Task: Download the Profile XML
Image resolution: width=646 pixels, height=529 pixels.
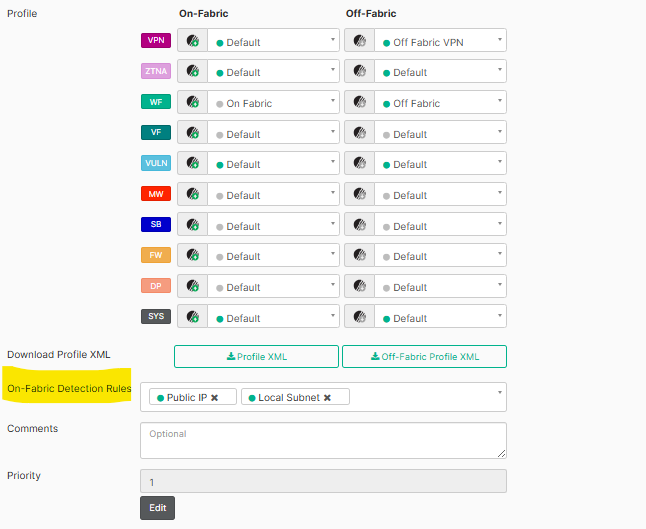Action: pyautogui.click(x=256, y=356)
